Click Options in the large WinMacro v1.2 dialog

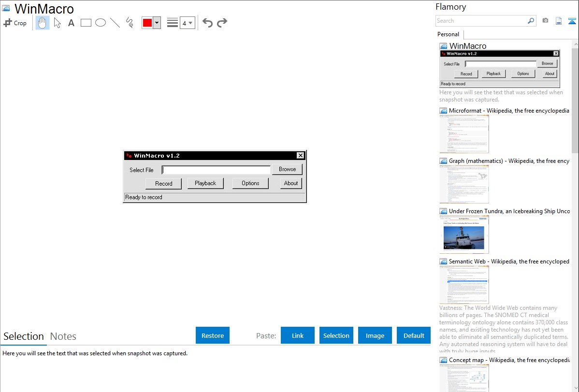250,183
